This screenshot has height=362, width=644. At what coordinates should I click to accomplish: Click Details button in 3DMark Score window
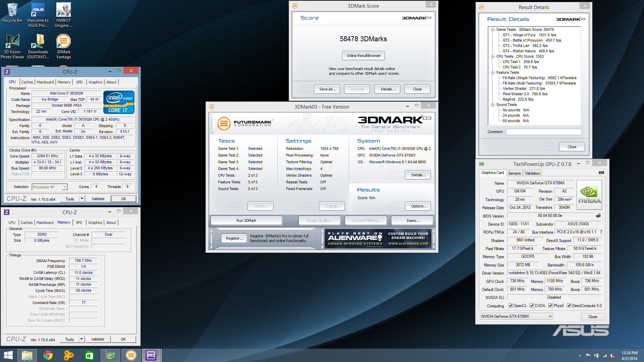pyautogui.click(x=388, y=89)
